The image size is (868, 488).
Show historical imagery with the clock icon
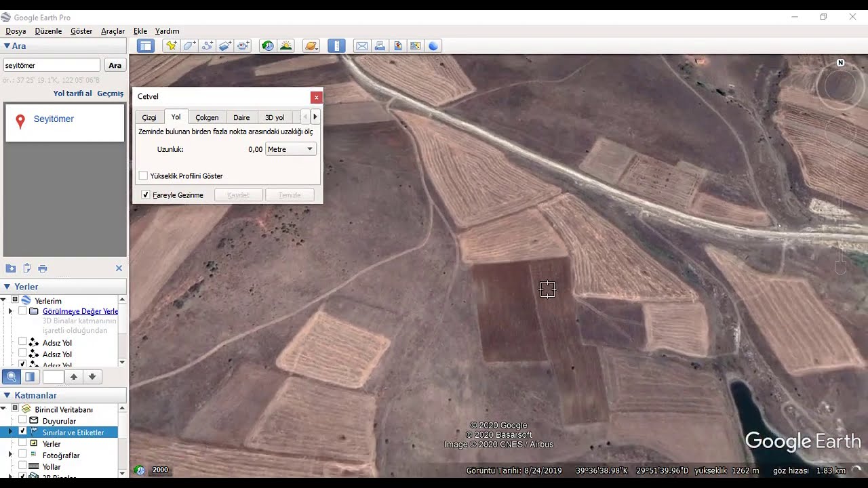click(x=269, y=46)
